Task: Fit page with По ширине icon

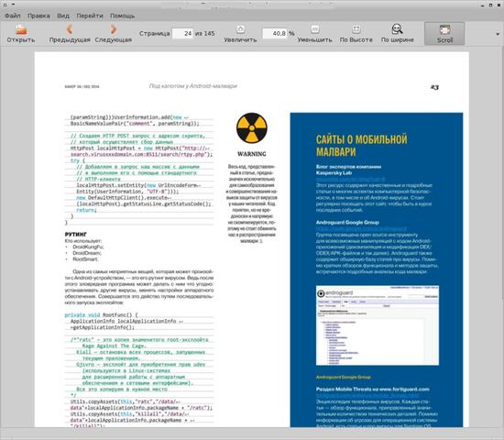Action: pyautogui.click(x=398, y=29)
